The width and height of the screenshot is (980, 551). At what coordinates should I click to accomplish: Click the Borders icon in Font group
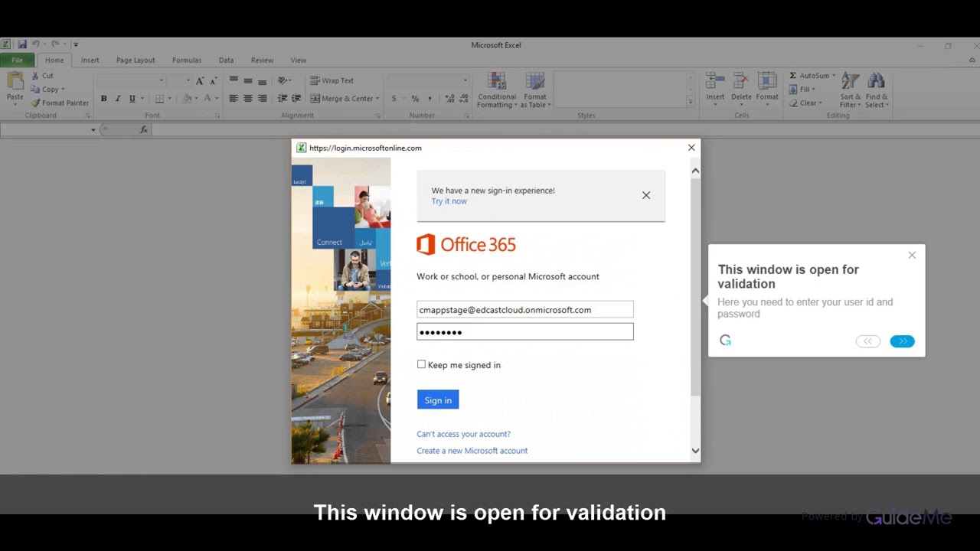[159, 99]
